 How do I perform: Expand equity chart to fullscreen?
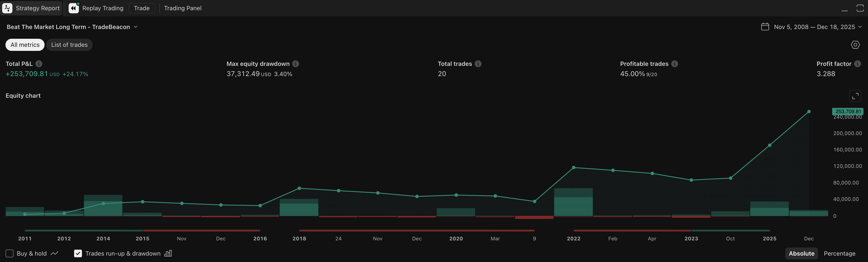855,96
